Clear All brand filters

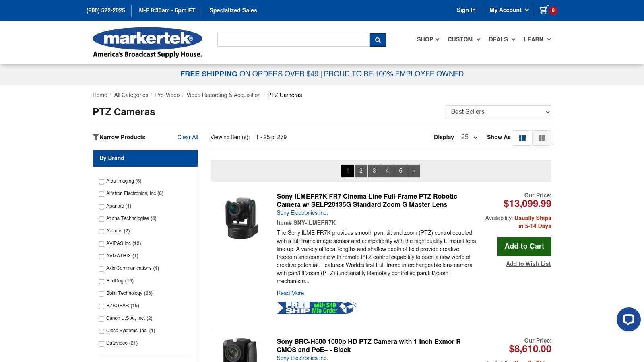pos(188,137)
